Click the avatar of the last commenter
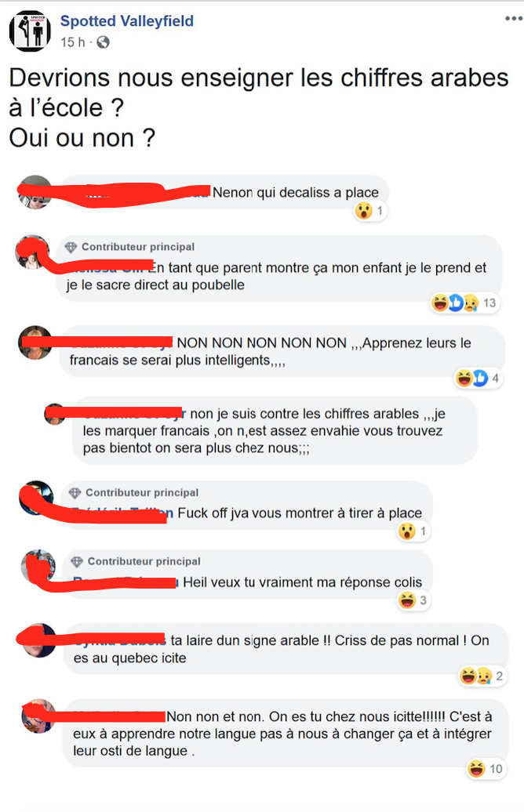Viewport: 524px width, 812px height. pos(38,716)
